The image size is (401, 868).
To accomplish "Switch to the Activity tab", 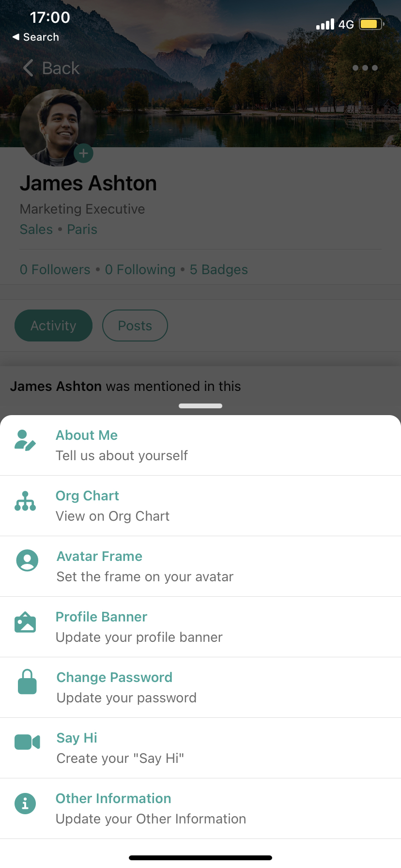I will tap(53, 325).
